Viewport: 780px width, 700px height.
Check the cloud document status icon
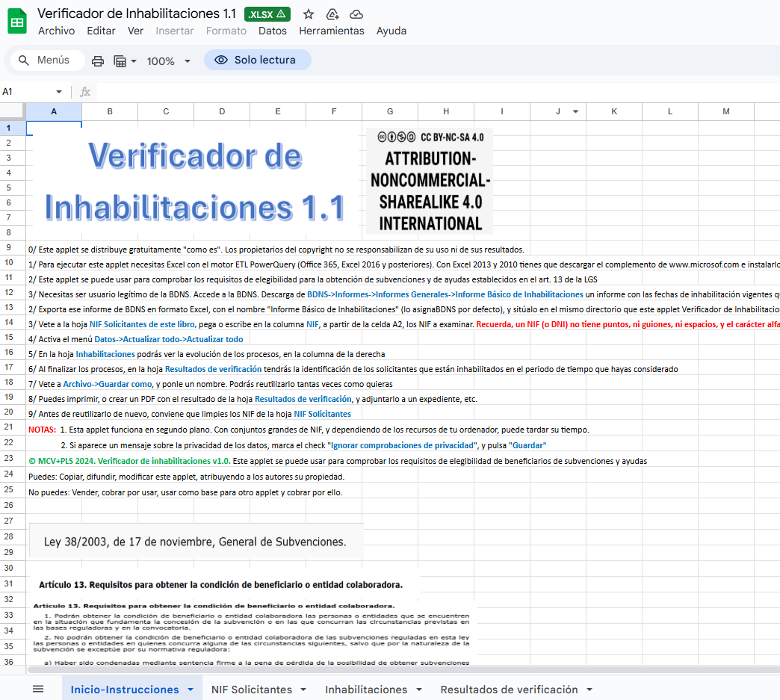click(356, 14)
